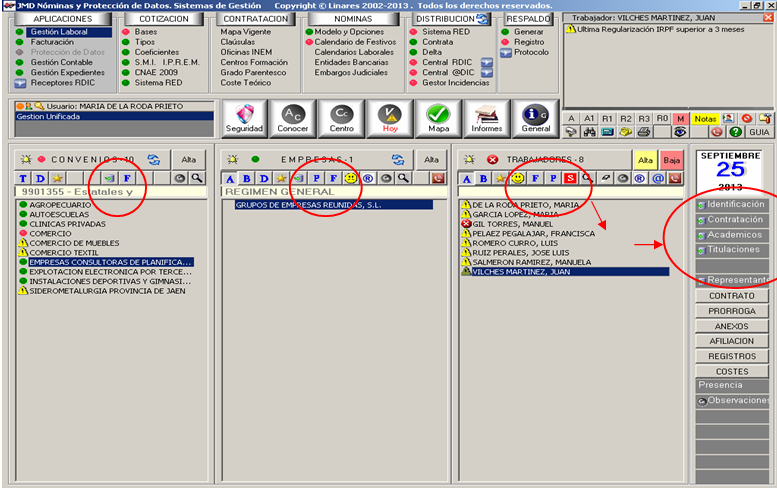Click the Sistema RED link under Distribucion
This screenshot has width=777, height=488.
coord(445,32)
